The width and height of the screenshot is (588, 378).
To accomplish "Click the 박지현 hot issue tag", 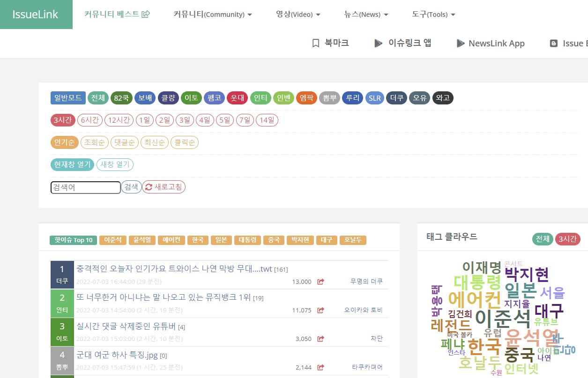I will click(x=300, y=240).
